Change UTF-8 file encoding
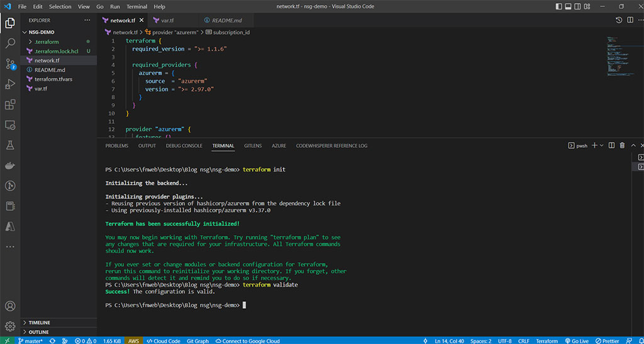Viewport: 644px width, 344px height. click(505, 341)
